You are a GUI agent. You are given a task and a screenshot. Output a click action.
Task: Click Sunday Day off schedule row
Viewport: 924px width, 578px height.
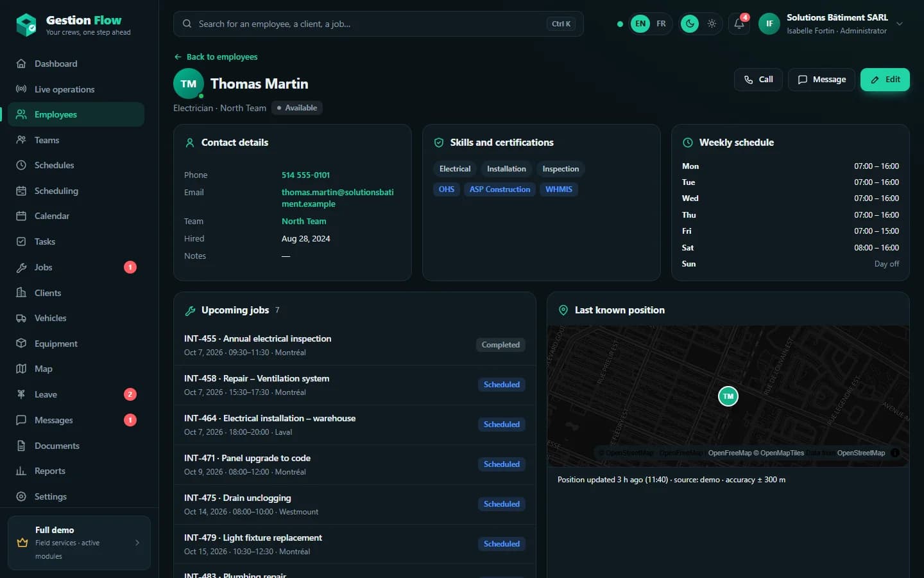791,264
